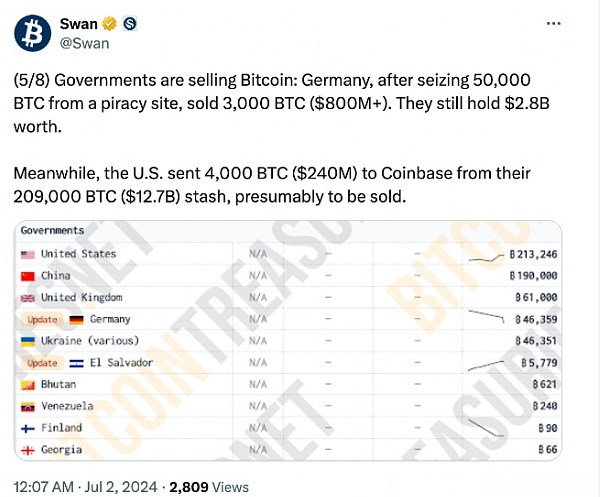The width and height of the screenshot is (600, 497).
Task: Open the @Swan handle link
Action: pyautogui.click(x=84, y=43)
